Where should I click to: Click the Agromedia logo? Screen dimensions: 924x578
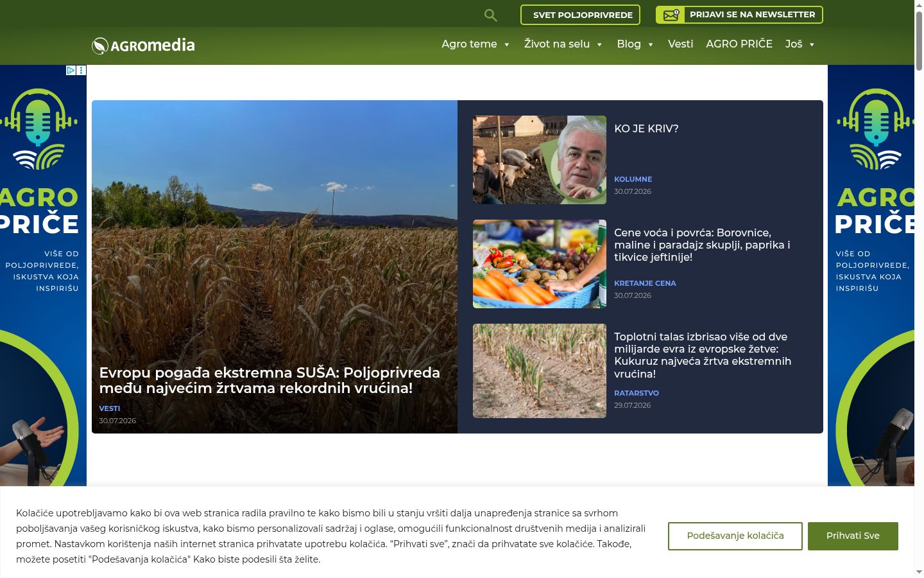pos(143,45)
